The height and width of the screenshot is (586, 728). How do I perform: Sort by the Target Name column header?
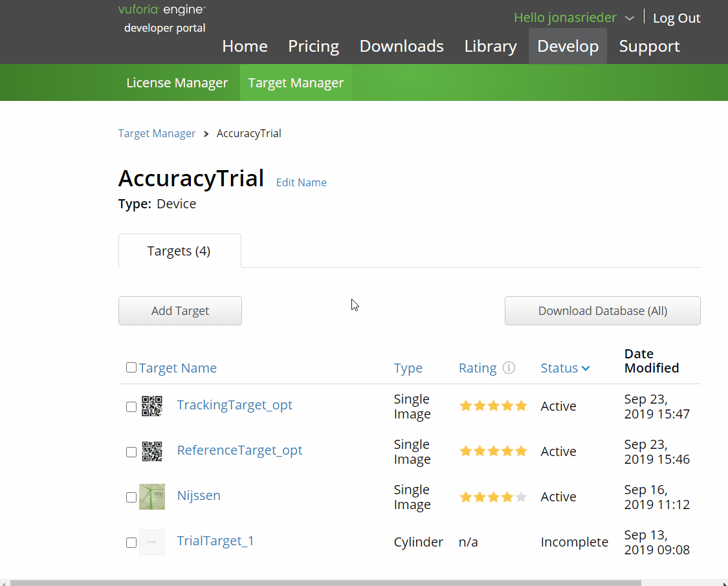pos(178,368)
